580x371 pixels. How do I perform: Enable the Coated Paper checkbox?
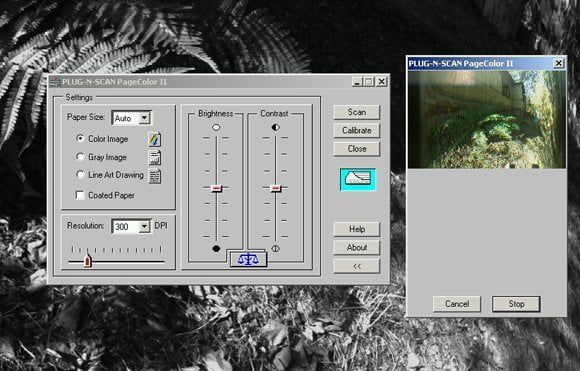click(x=80, y=195)
